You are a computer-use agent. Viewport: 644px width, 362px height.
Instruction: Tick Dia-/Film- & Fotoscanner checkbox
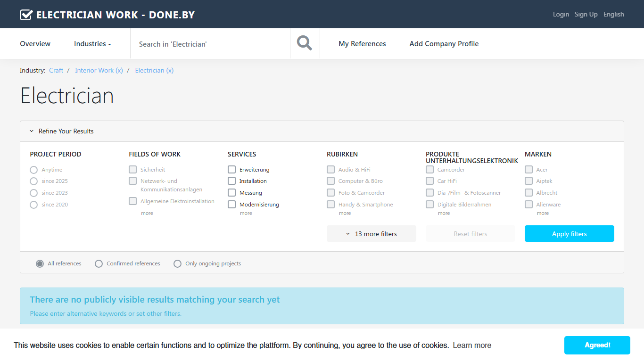[x=430, y=192]
